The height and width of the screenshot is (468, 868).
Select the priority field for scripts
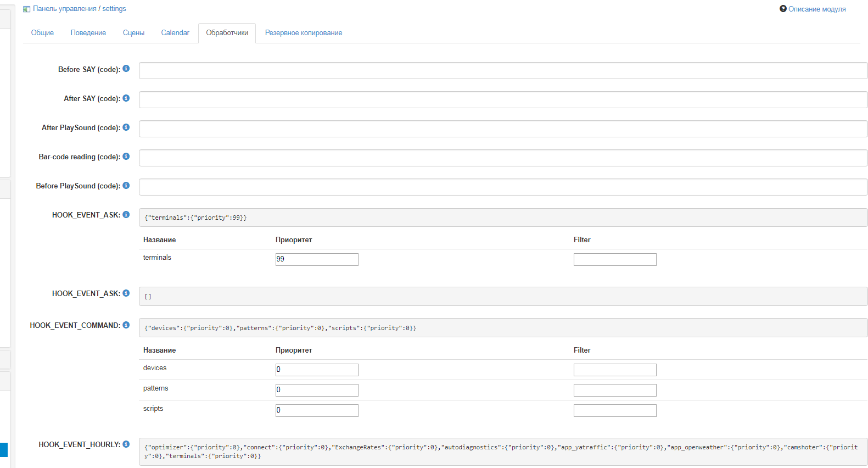317,410
